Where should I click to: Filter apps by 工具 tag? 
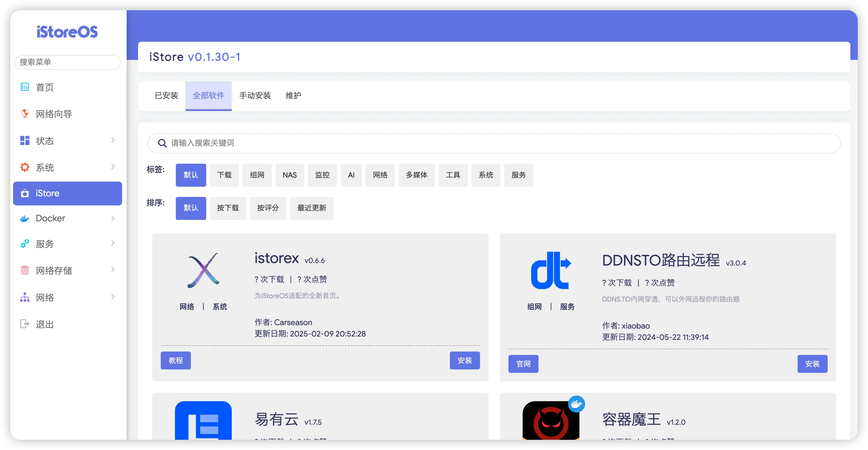[x=453, y=175]
